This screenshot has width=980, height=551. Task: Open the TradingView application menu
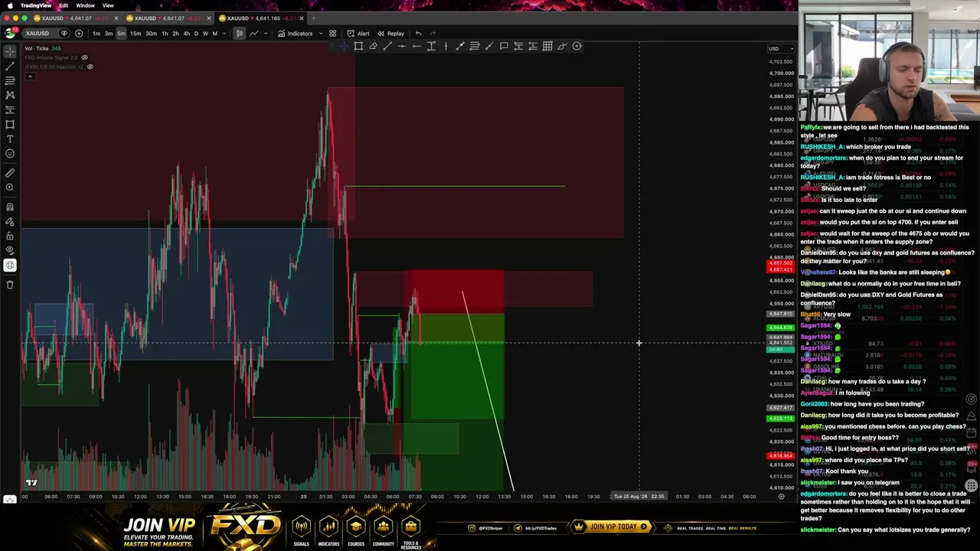tap(36, 5)
